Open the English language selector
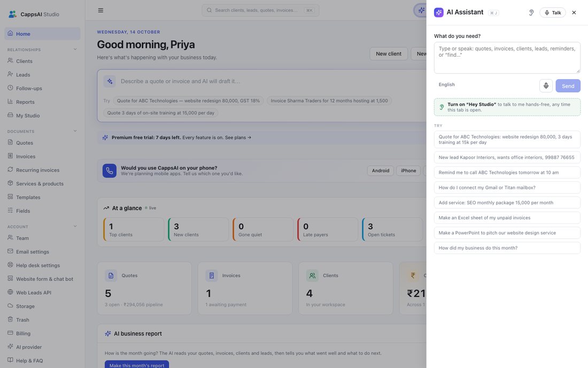 click(447, 85)
